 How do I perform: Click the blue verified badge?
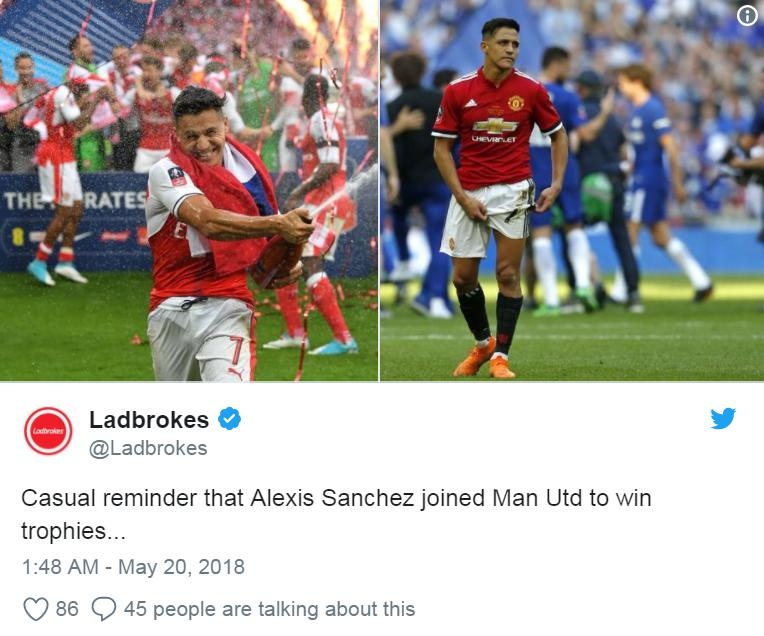tap(229, 419)
